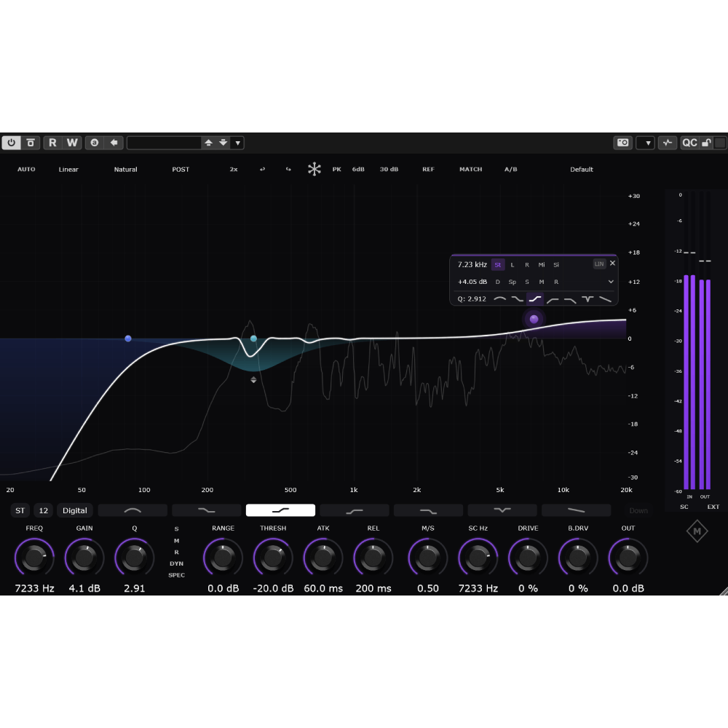
Task: Click the camera snapshot icon in top bar
Action: tap(623, 143)
